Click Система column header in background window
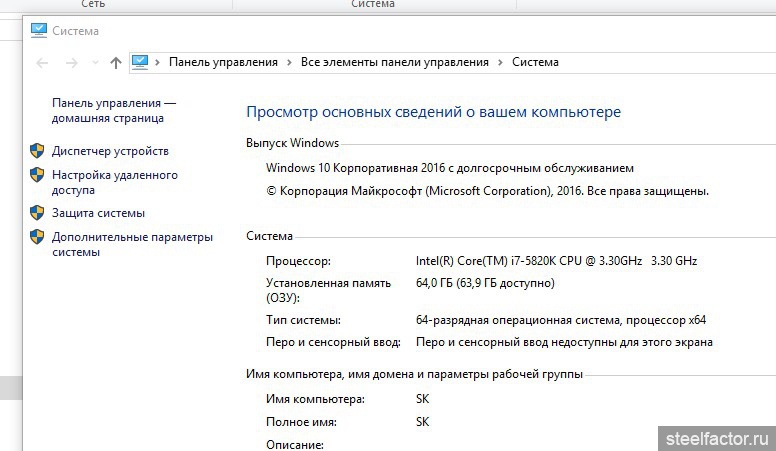This screenshot has width=776, height=451. (x=373, y=4)
